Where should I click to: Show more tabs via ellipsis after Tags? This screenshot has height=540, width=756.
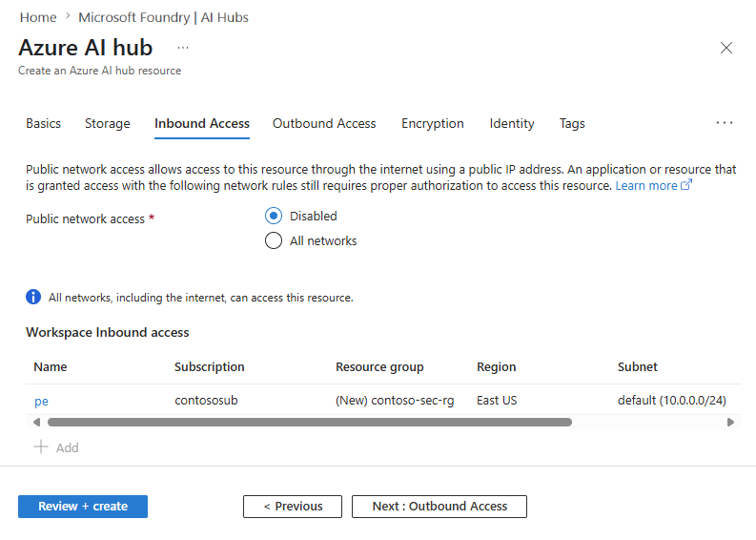click(725, 123)
